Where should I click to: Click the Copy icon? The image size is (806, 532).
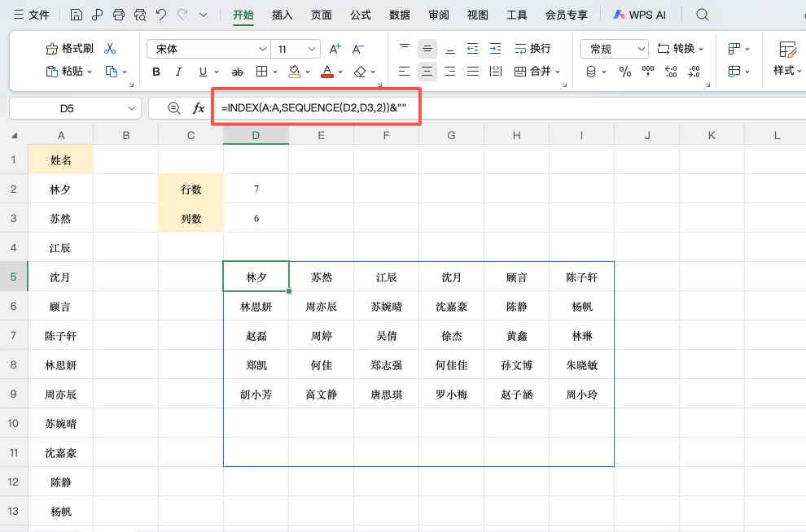(x=111, y=72)
